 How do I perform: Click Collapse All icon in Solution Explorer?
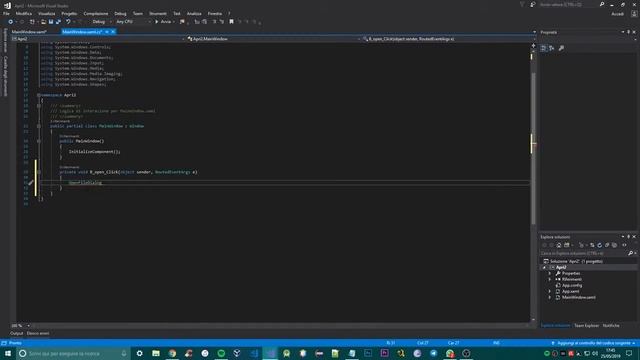(x=607, y=245)
